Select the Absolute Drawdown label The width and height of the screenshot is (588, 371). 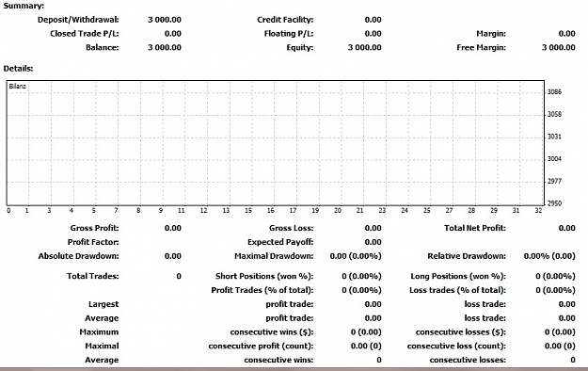click(x=78, y=256)
